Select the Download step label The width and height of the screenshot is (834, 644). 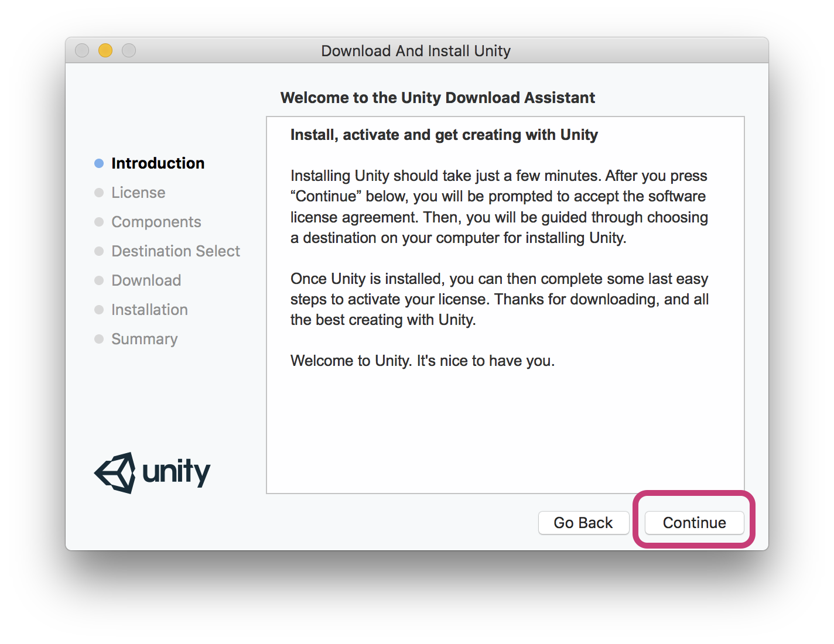tap(146, 280)
